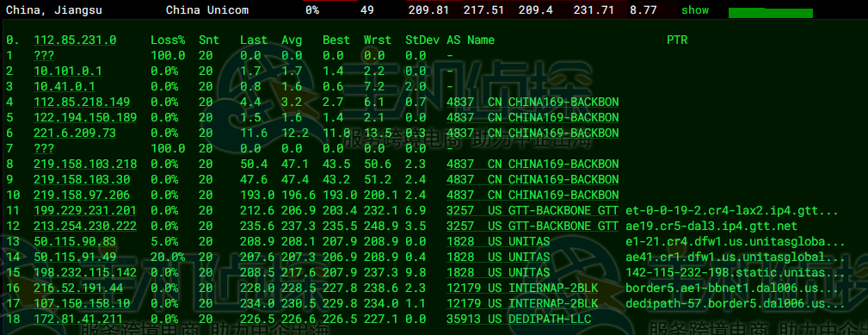This screenshot has width=868, height=335.
Task: Click hop 8 IP 219.158.103.218
Action: (x=82, y=164)
